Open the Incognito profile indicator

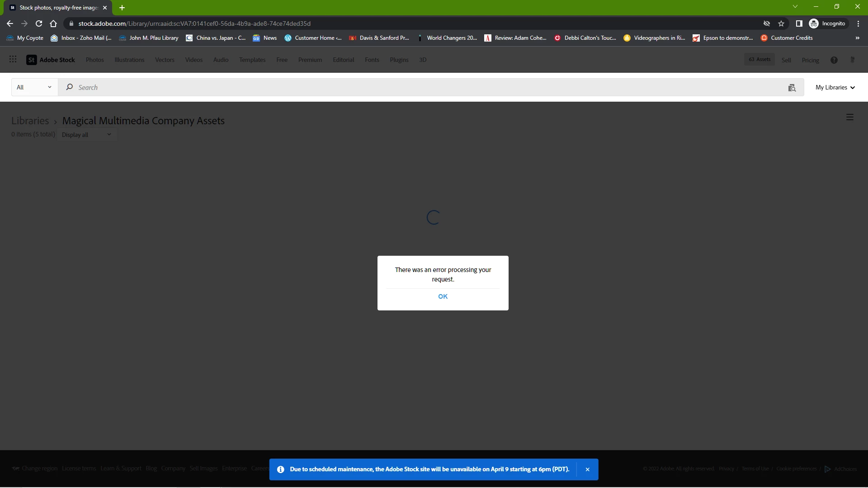pos(827,23)
